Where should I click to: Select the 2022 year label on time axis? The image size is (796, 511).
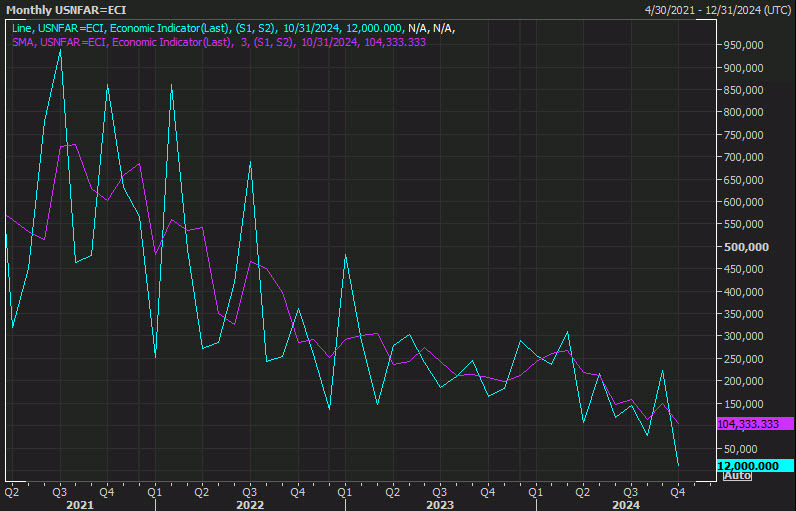tap(250, 505)
